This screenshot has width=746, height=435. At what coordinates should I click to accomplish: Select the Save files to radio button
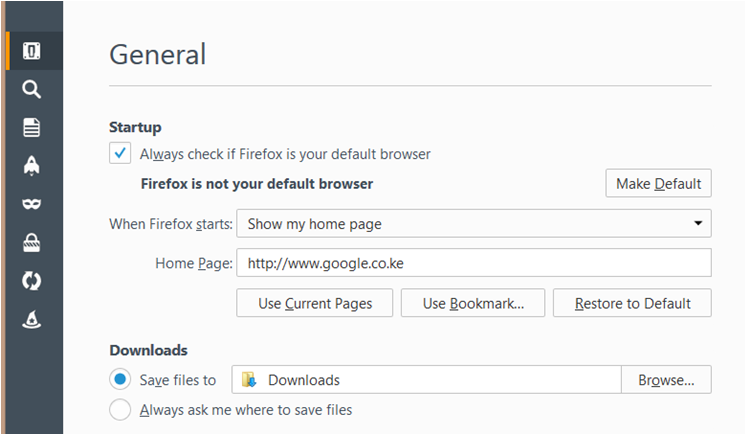(120, 380)
